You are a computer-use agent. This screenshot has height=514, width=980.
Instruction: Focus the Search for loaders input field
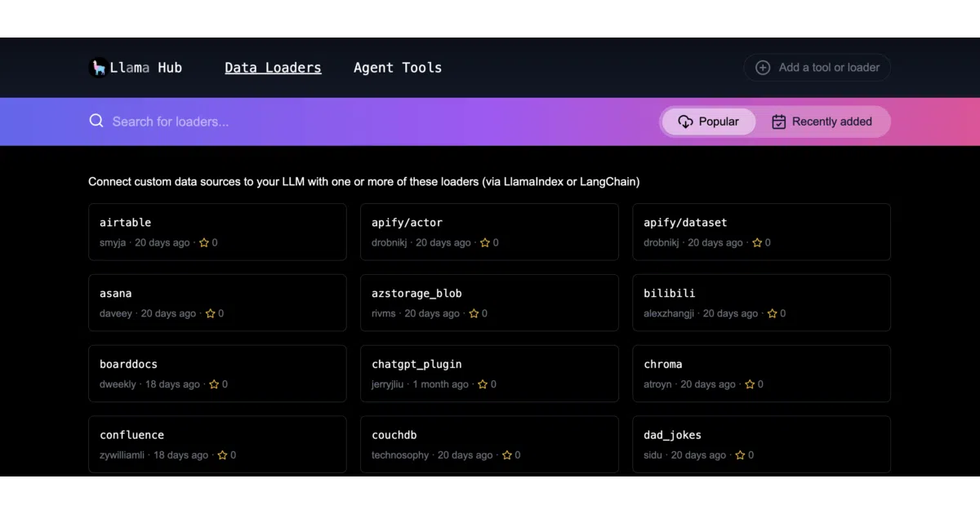[367, 122]
